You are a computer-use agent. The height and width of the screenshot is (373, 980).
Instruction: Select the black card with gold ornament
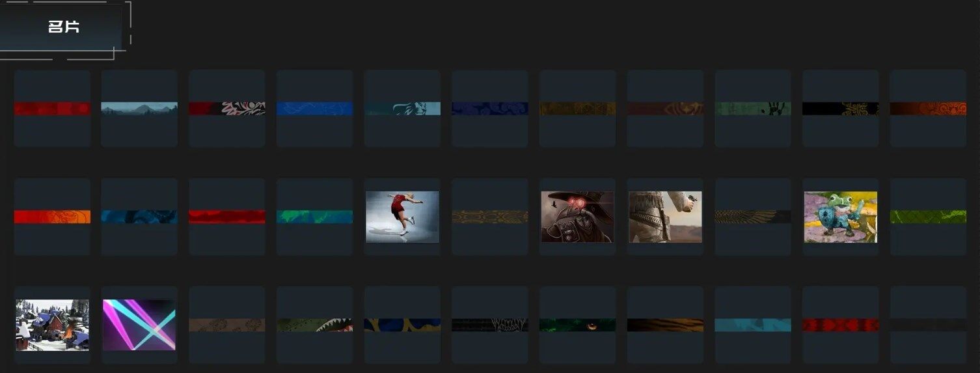pos(840,108)
